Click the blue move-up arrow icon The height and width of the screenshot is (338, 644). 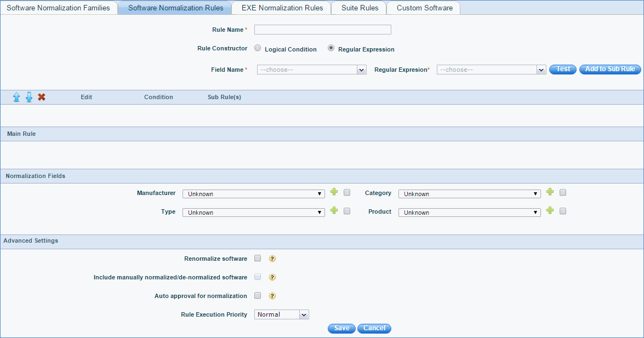coord(16,97)
